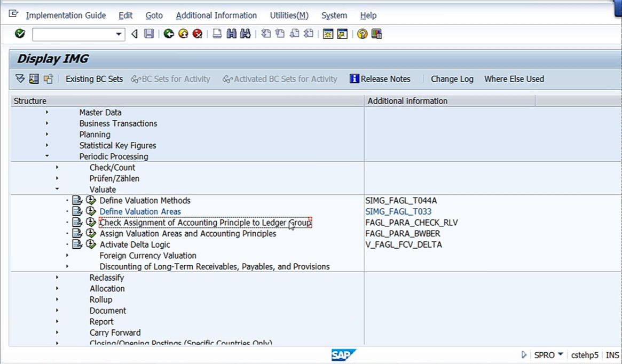
Task: Open the Goto menu
Action: coord(154,15)
